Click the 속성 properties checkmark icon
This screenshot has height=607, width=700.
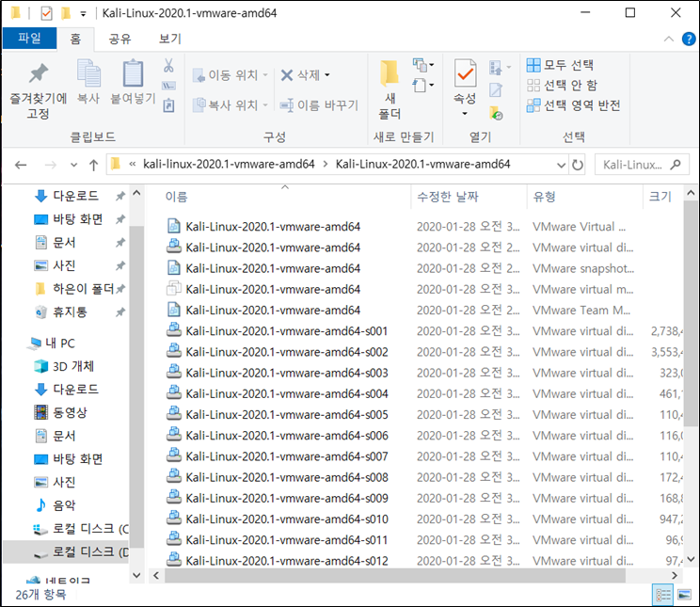tap(465, 72)
